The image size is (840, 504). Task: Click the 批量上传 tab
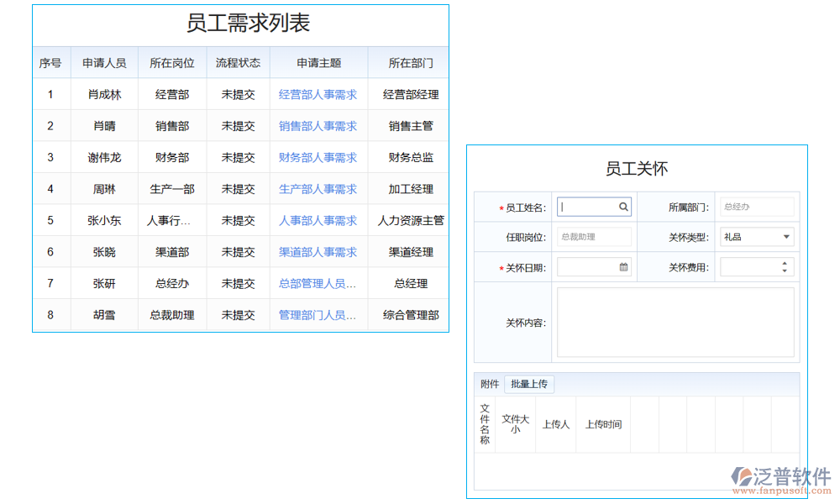tap(529, 383)
